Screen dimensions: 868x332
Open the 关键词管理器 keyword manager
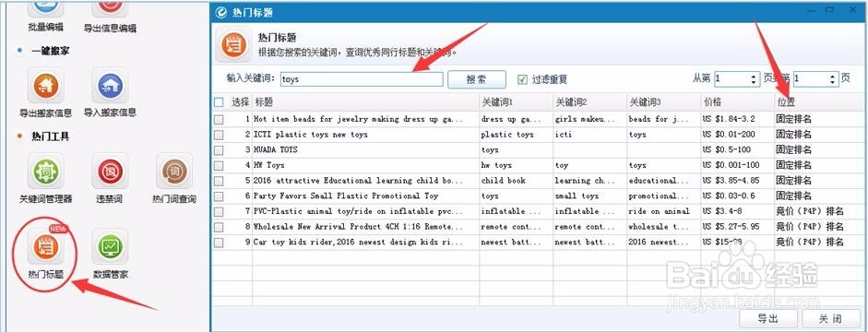[x=46, y=171]
